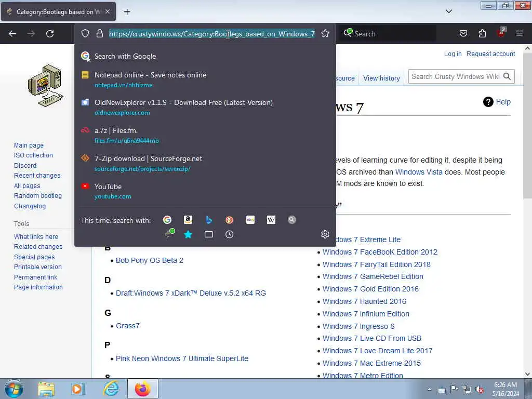Search this time with eBay icon

point(250,220)
